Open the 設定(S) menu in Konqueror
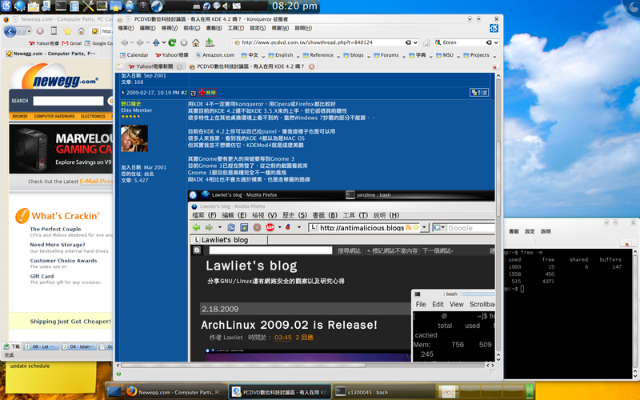The height and width of the screenshot is (400, 640). [x=258, y=28]
